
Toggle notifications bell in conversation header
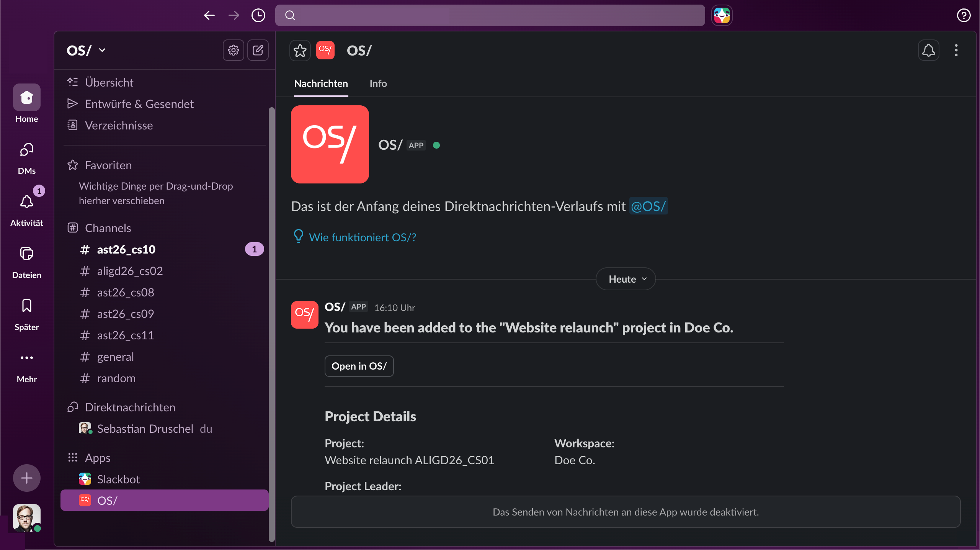coord(928,50)
